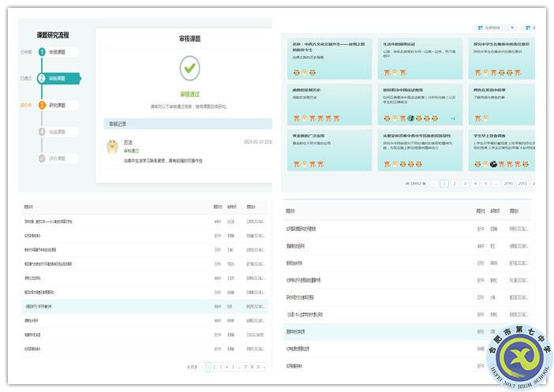Go to page 2 in card pagination
Viewport: 554px width, 392px height.
(x=454, y=183)
